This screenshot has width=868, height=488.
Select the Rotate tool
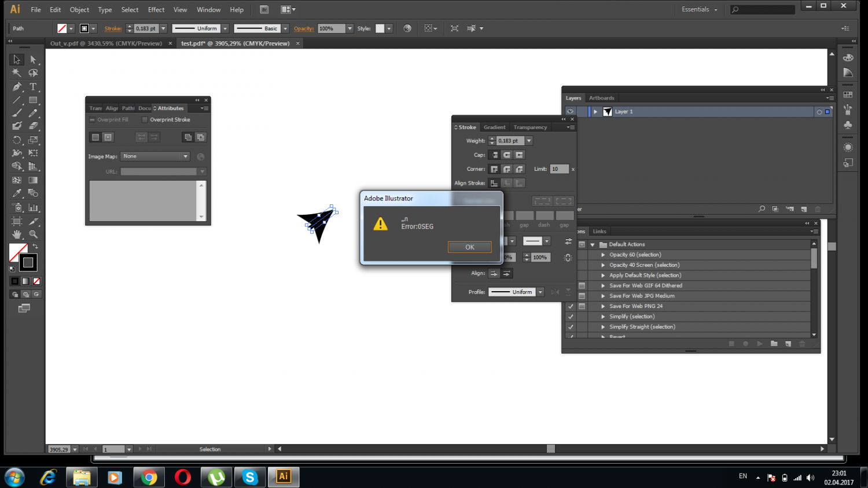(17, 140)
